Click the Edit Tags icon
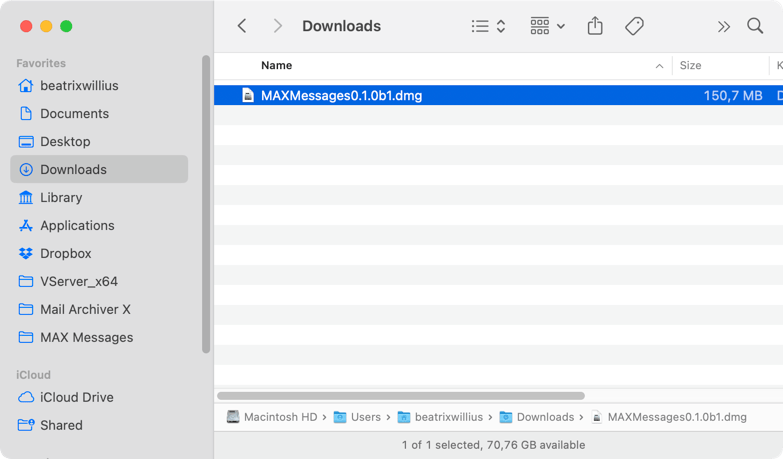Screen dimensions: 783x459 [x=634, y=26]
